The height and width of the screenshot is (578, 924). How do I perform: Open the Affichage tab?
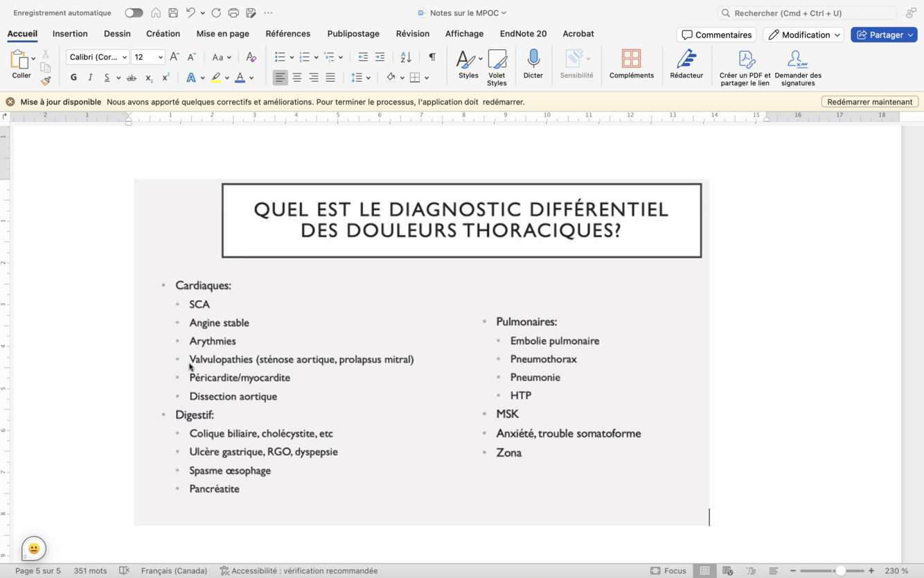464,33
